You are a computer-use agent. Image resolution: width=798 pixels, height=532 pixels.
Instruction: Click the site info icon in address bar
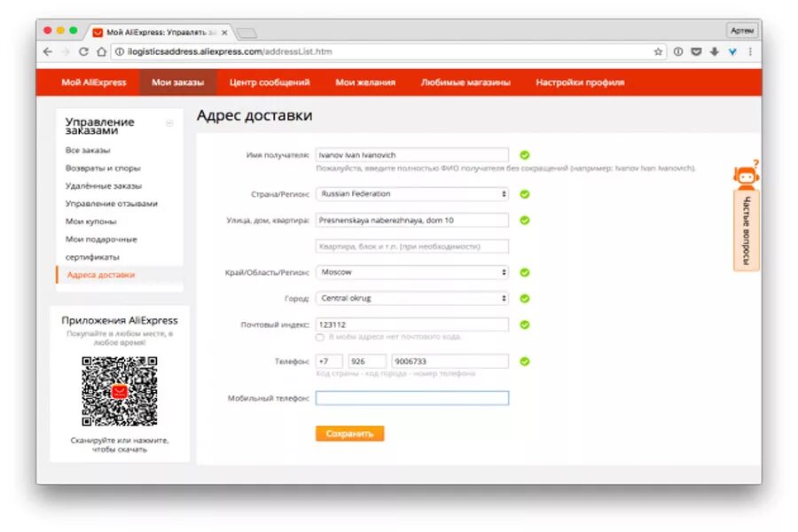(x=120, y=52)
